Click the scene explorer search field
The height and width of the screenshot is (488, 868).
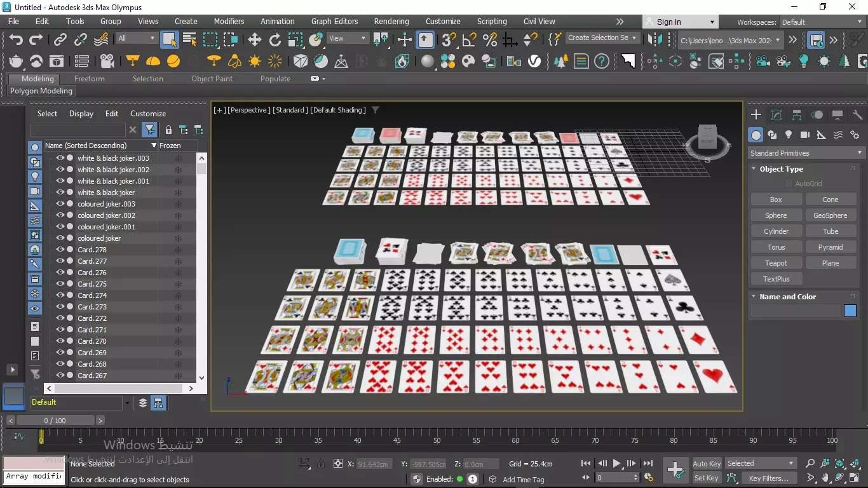[x=78, y=130]
